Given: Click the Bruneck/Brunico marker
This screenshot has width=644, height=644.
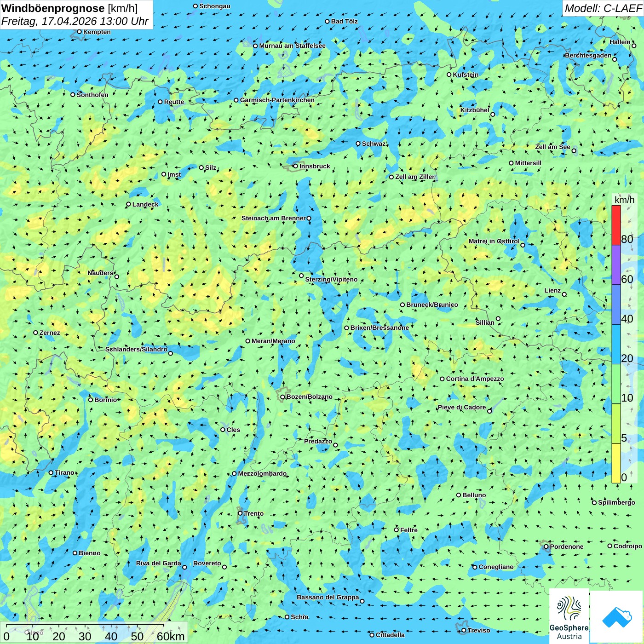Looking at the screenshot, I should click(402, 305).
